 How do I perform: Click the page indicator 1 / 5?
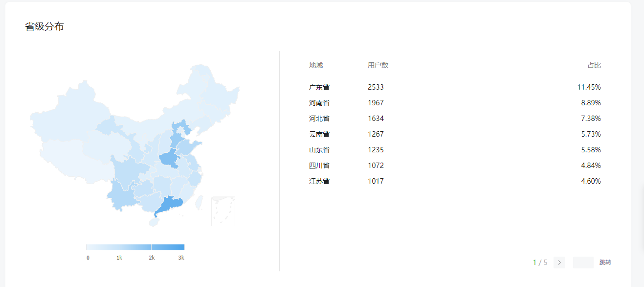(x=540, y=263)
